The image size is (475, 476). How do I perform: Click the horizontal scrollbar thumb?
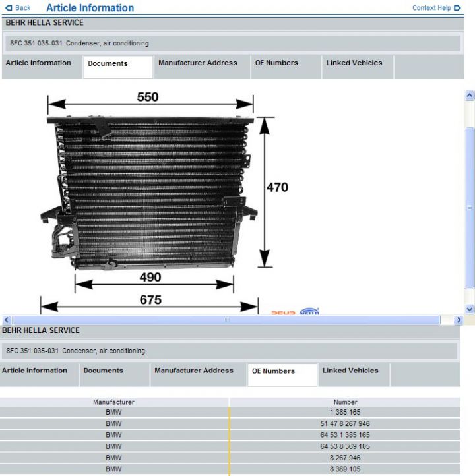click(x=226, y=320)
